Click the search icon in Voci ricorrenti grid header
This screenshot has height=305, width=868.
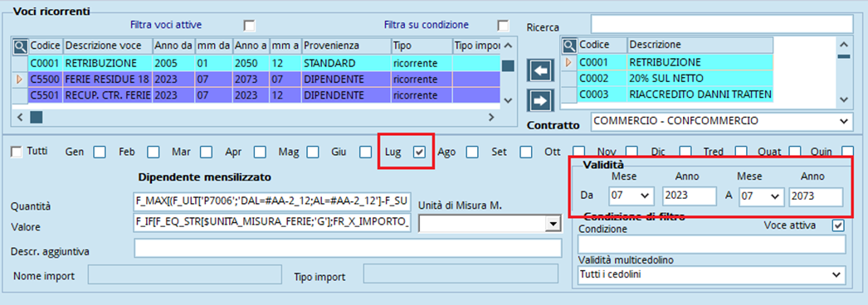point(20,46)
